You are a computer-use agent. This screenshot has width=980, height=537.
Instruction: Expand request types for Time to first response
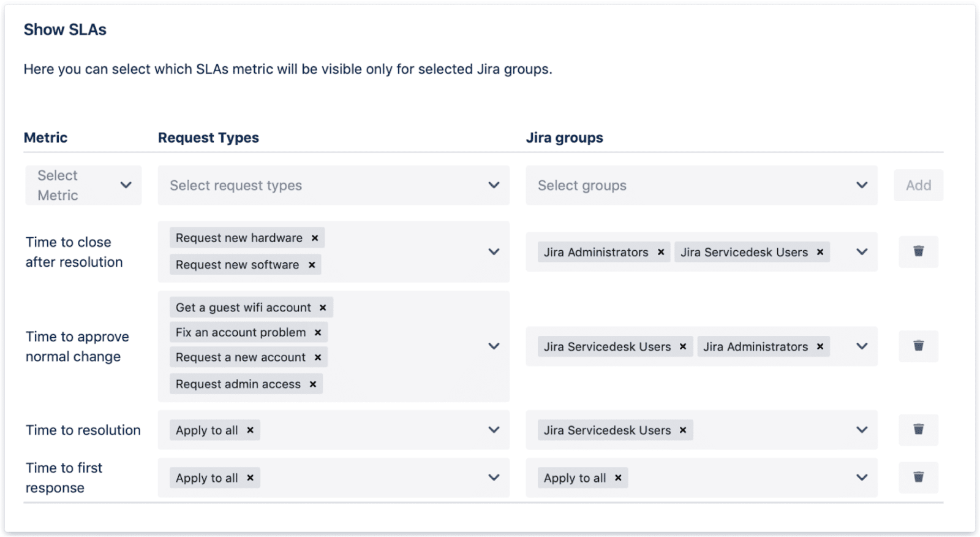click(x=494, y=478)
